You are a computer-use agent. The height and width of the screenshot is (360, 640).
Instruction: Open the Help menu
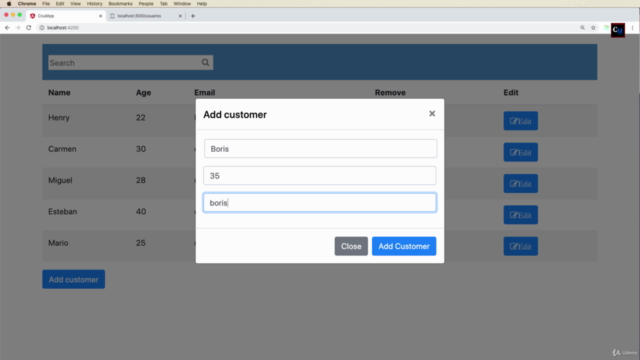(202, 4)
